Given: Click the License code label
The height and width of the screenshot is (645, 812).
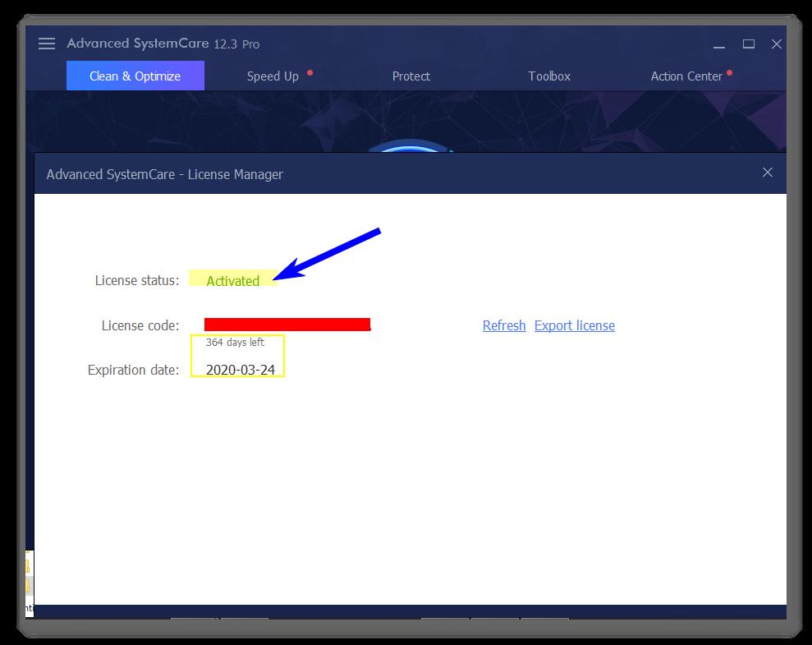Looking at the screenshot, I should [140, 325].
